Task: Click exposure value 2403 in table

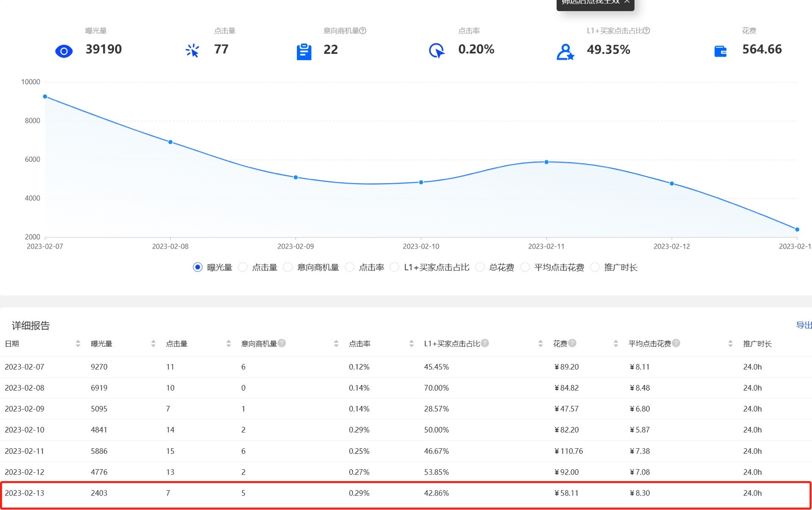Action: [x=99, y=493]
